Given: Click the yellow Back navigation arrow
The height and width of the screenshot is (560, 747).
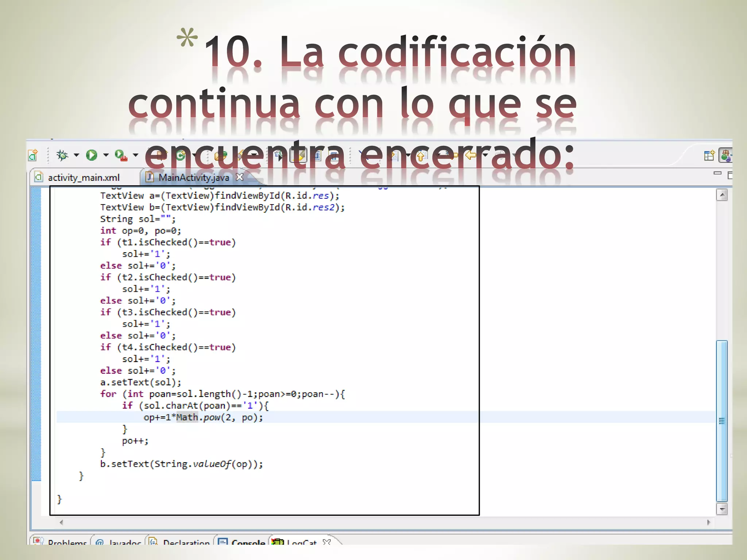Looking at the screenshot, I should 471,156.
